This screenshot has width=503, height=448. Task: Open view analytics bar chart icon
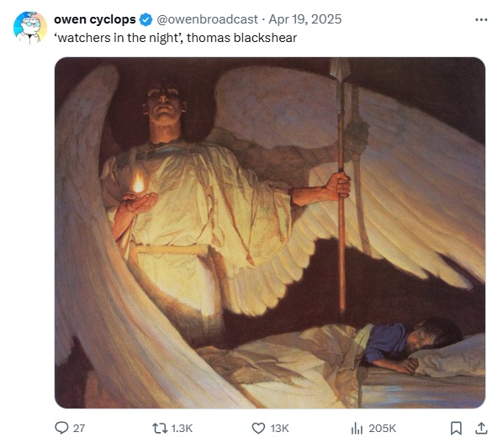[x=357, y=428]
